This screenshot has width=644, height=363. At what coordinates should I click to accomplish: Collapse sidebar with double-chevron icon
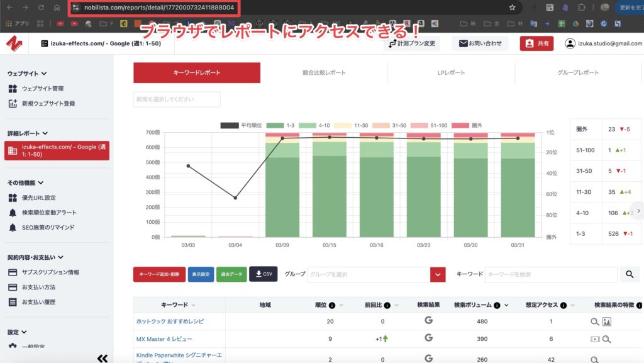click(103, 358)
